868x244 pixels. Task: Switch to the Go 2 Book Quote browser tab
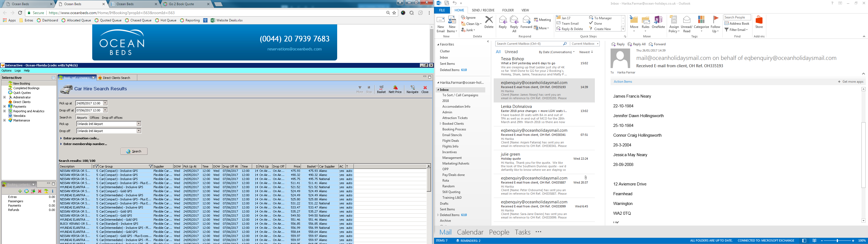186,4
